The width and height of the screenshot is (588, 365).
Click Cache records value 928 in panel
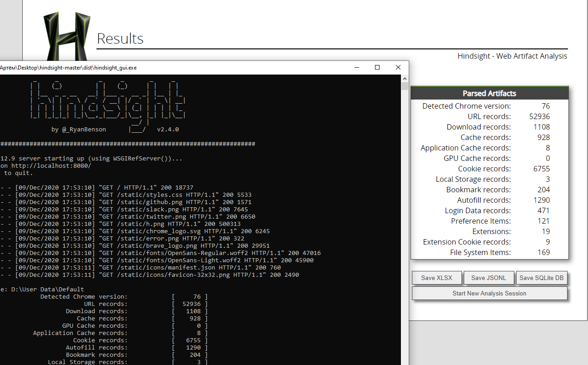pyautogui.click(x=543, y=137)
